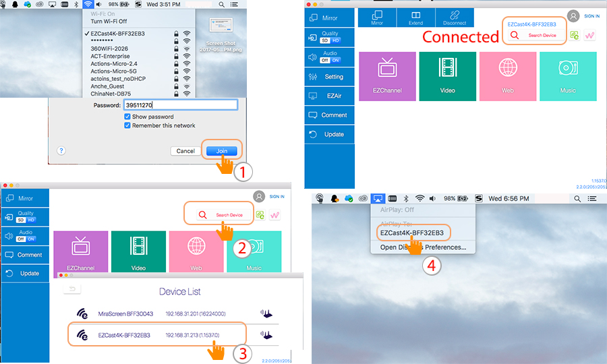This screenshot has height=364, width=607.
Task: Set Quality to HD in the Device List EZCast window
Action: pos(31,220)
